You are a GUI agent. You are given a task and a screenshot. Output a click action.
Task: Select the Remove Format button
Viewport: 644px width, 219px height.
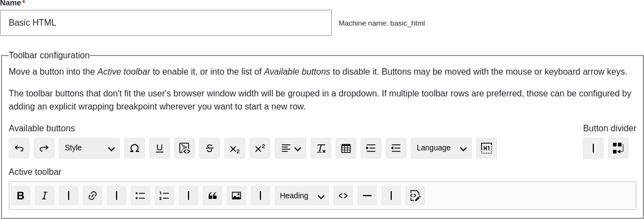(x=321, y=148)
